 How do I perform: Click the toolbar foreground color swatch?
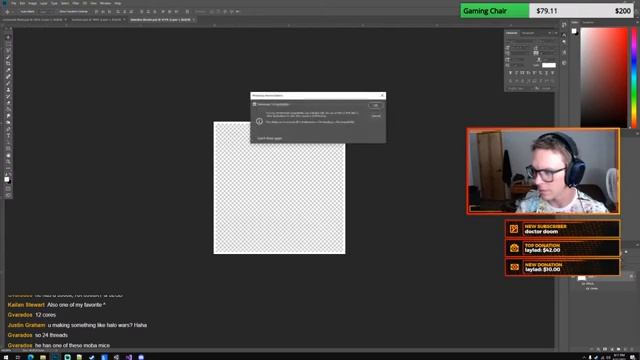7,179
